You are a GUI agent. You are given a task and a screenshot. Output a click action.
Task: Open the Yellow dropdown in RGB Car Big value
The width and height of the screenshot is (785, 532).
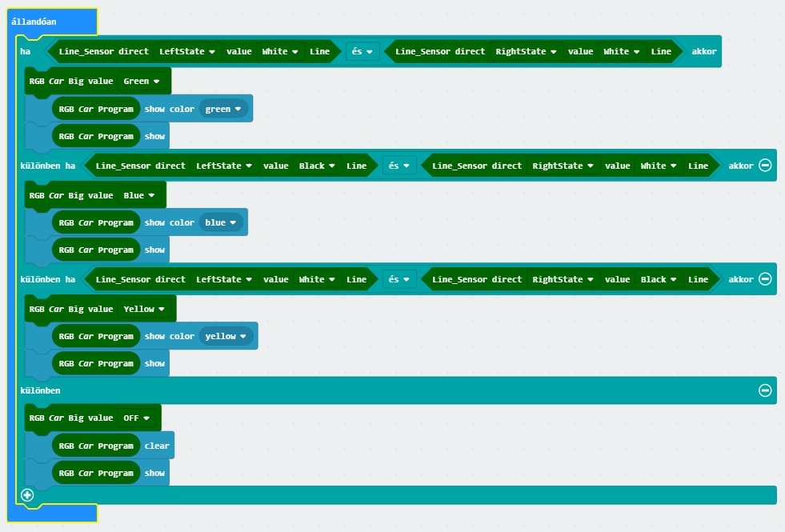[144, 309]
